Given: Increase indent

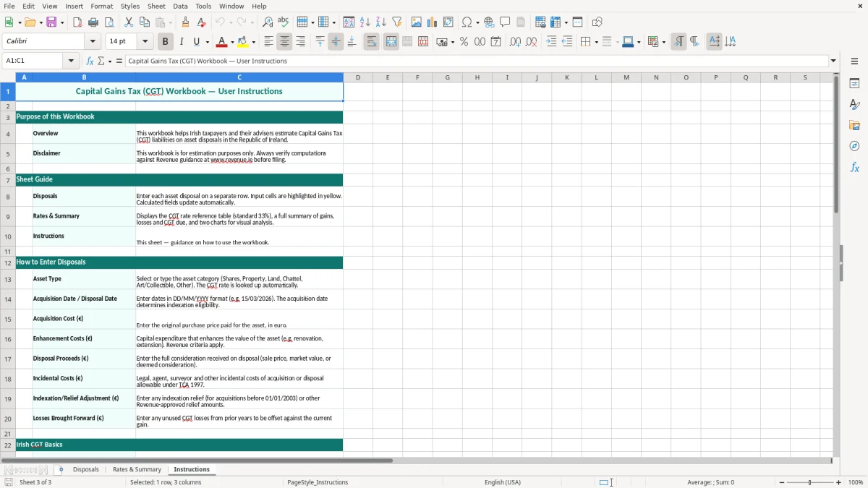Looking at the screenshot, I should coord(551,42).
